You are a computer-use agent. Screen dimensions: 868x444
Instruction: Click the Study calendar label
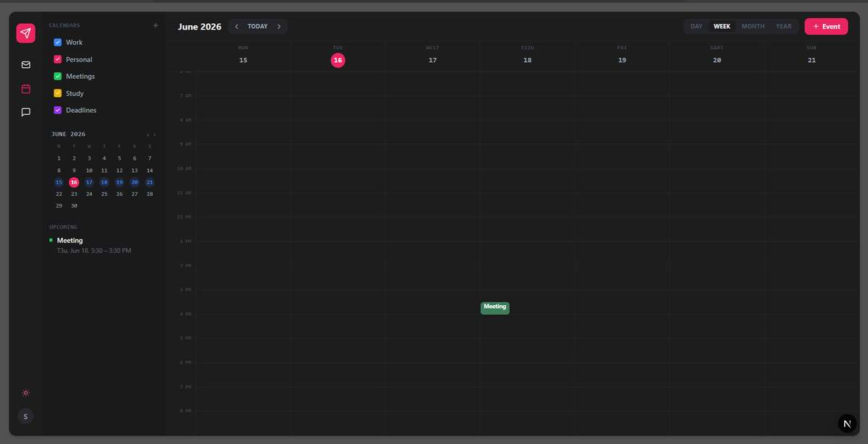click(75, 93)
